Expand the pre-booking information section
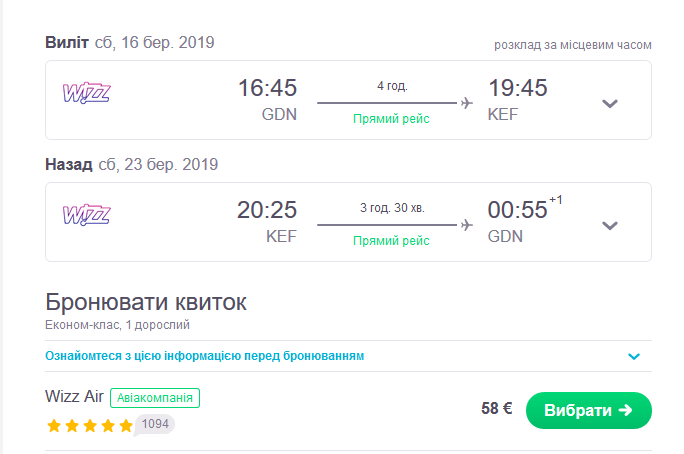The width and height of the screenshot is (684, 454). (x=632, y=356)
